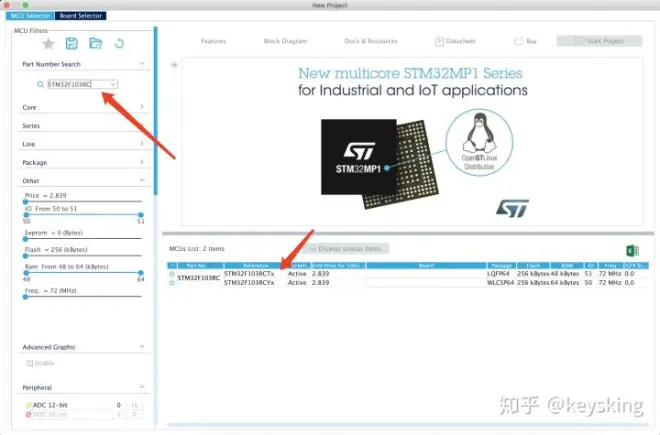
Task: Click the STM32F103RC part number cell
Action: coord(199,278)
